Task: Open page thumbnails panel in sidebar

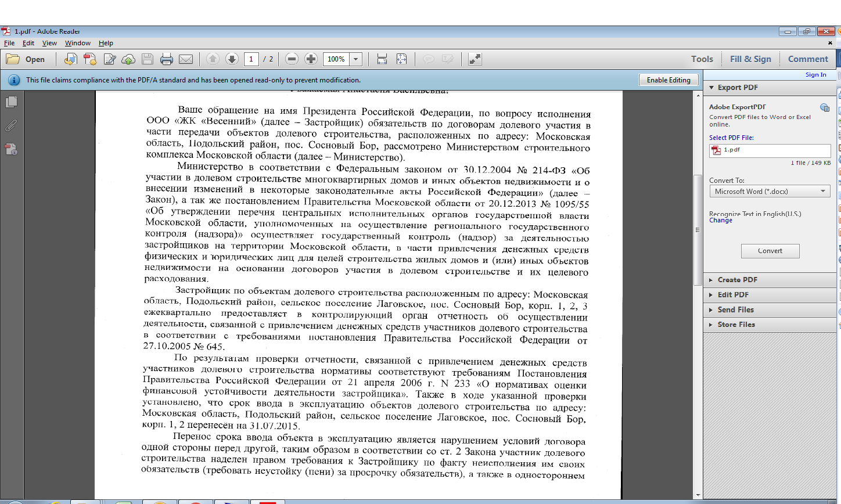Action: [11, 102]
